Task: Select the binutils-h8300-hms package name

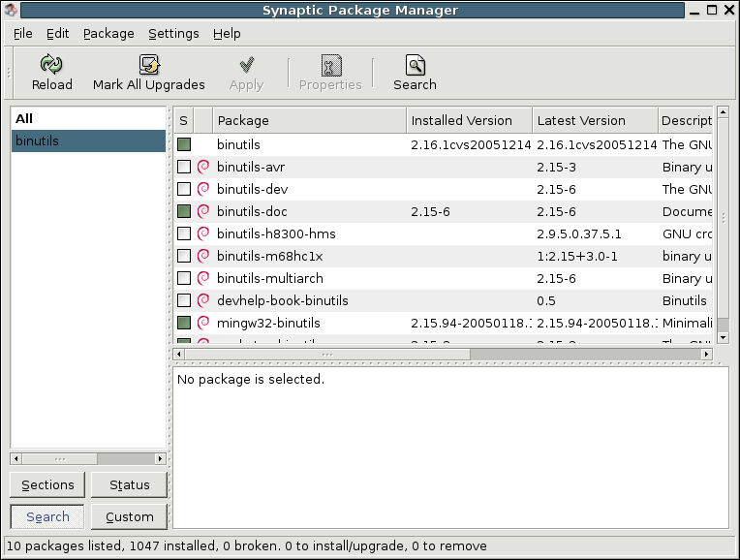Action: (x=276, y=233)
